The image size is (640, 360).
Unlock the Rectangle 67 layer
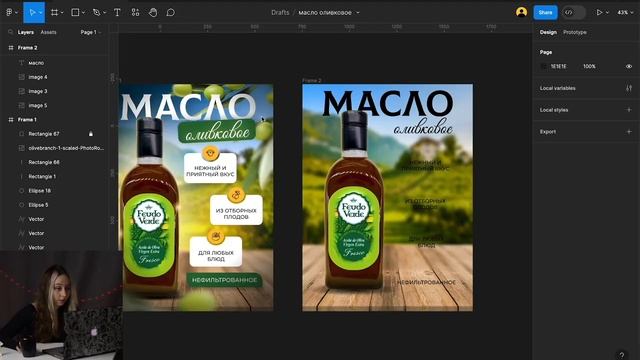click(x=91, y=134)
